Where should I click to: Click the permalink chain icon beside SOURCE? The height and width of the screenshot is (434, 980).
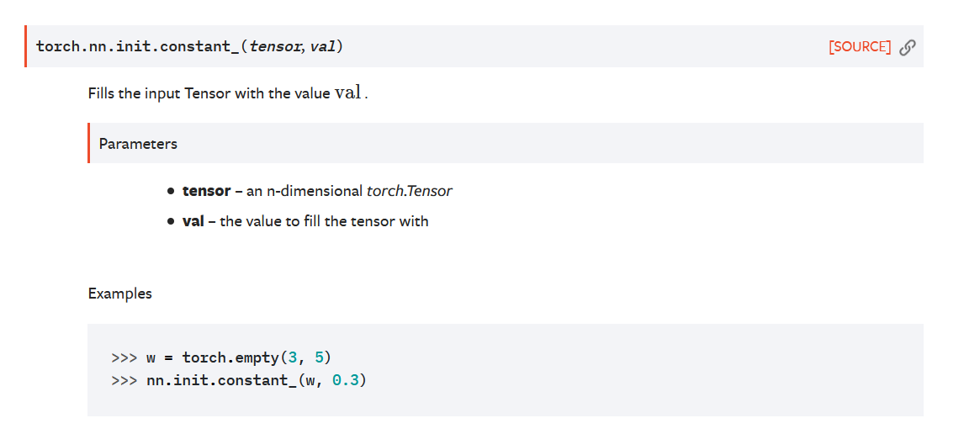click(x=908, y=48)
